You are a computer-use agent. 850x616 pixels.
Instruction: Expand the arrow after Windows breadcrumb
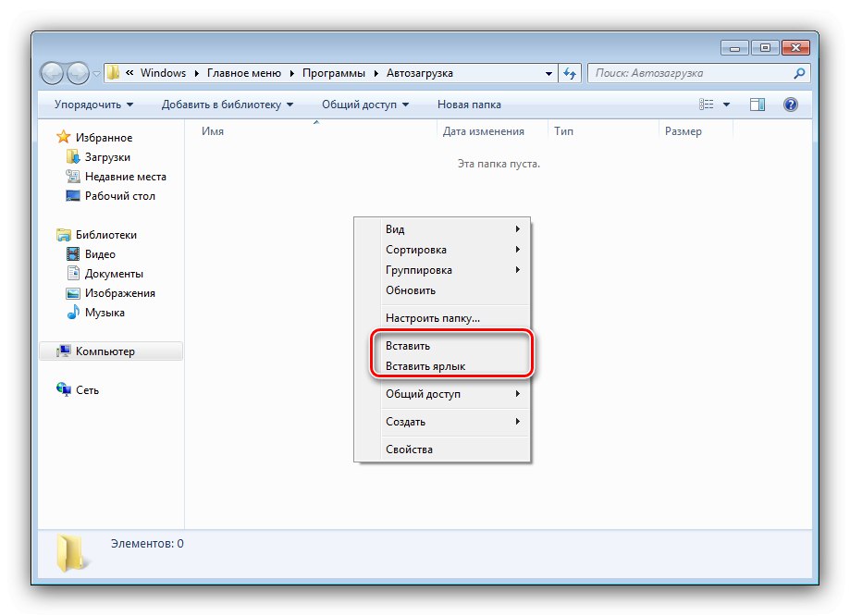click(196, 73)
